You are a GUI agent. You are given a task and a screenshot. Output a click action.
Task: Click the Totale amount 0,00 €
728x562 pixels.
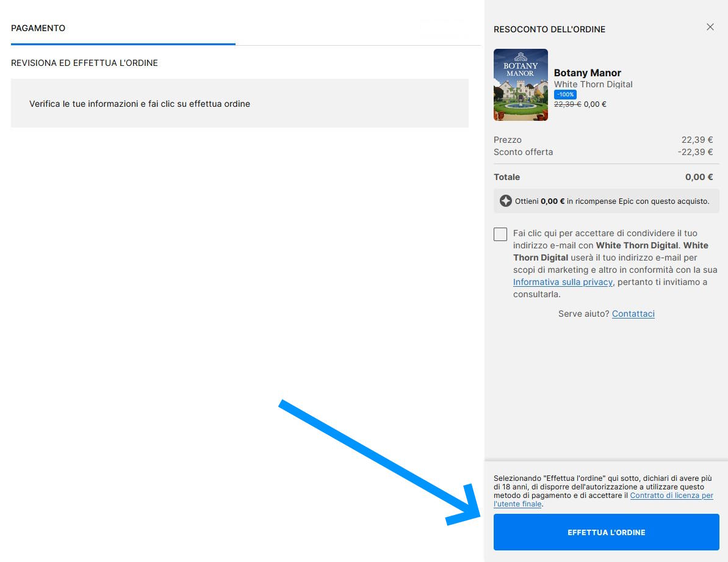[x=699, y=177]
